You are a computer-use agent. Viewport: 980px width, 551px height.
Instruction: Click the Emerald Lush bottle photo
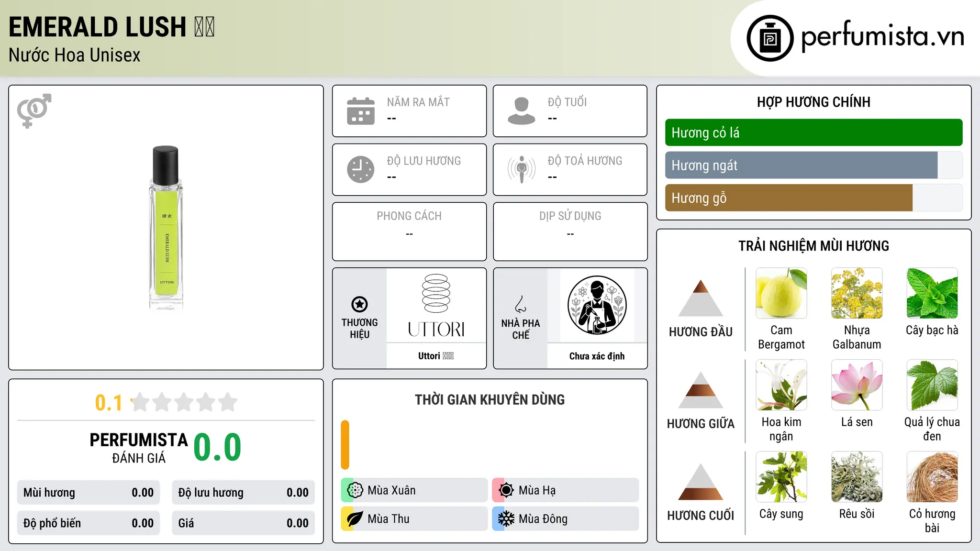point(166,227)
